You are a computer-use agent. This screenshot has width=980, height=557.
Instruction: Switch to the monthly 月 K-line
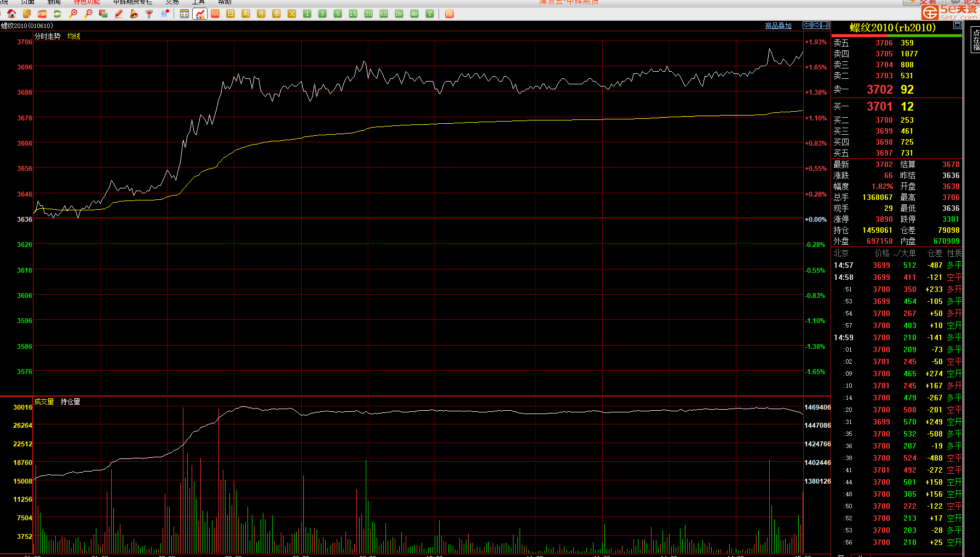pos(261,14)
